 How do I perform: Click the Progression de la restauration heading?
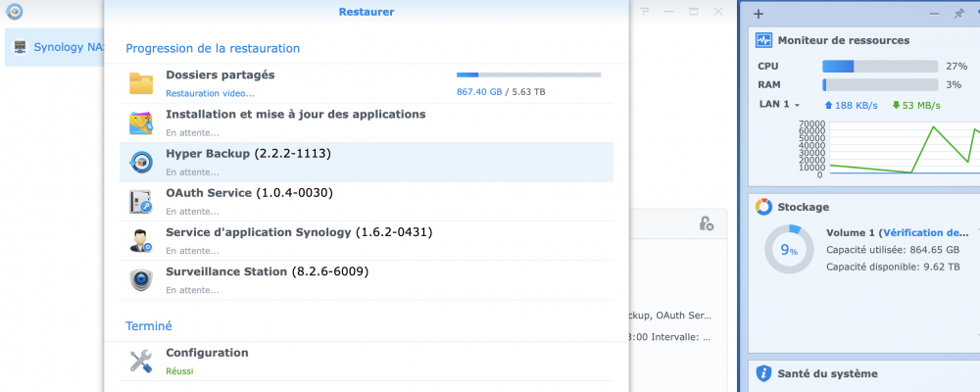tap(213, 48)
